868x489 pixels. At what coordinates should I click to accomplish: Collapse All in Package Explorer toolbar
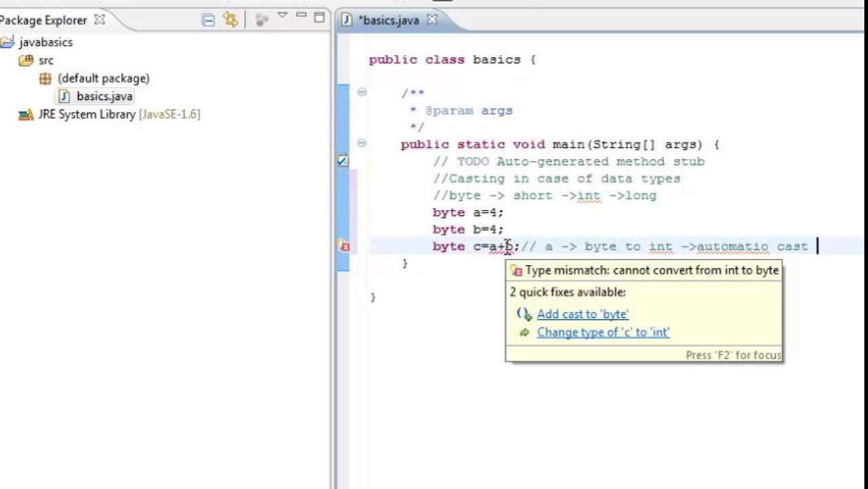(209, 20)
